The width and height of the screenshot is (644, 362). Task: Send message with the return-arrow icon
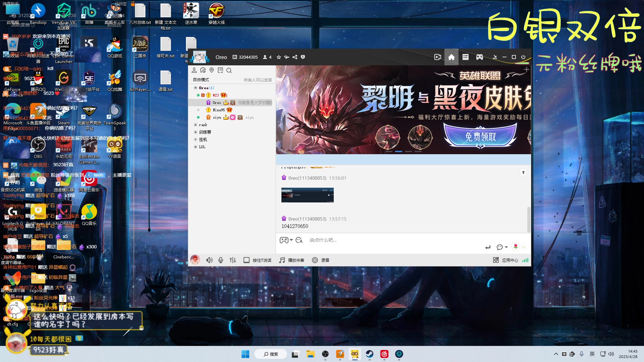pyautogui.click(x=488, y=247)
